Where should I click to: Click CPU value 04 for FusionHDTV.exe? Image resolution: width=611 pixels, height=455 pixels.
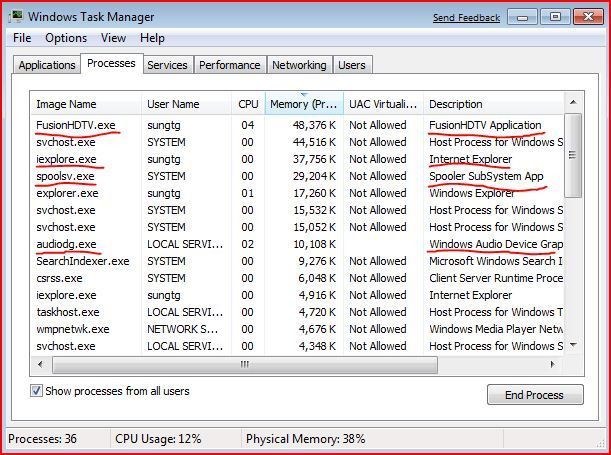(x=247, y=125)
